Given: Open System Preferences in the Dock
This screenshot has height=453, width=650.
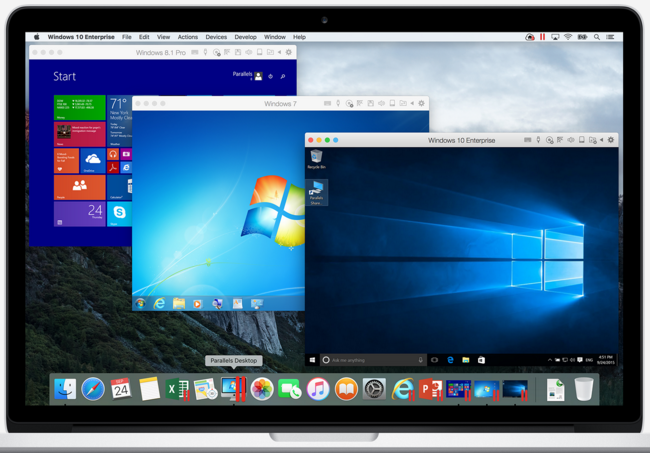Looking at the screenshot, I should (374, 389).
